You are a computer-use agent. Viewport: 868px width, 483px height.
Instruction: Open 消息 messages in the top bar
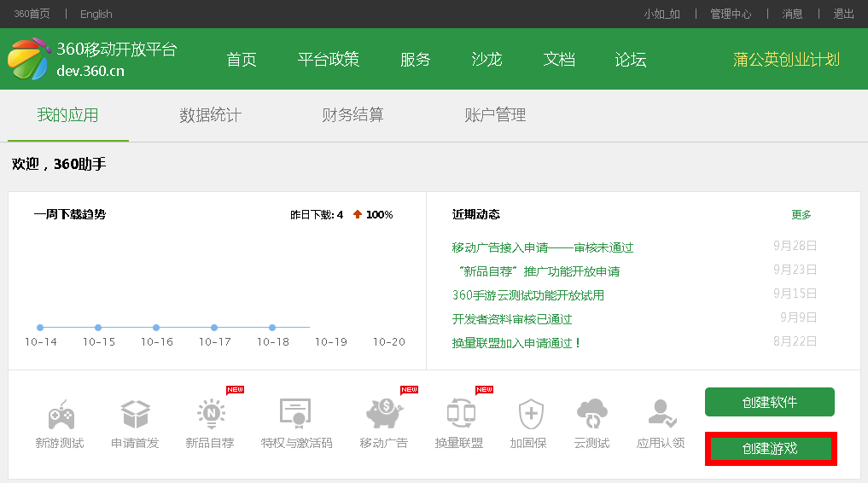click(x=792, y=14)
